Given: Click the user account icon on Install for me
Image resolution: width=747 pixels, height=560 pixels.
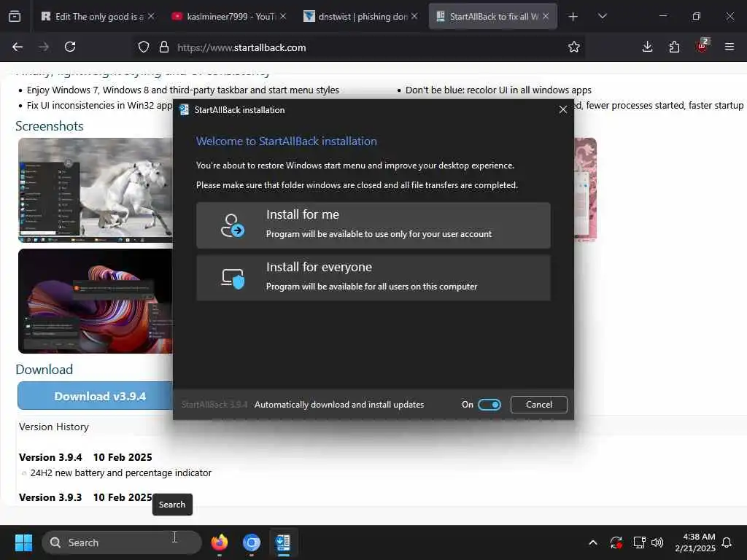Looking at the screenshot, I should pos(232,225).
